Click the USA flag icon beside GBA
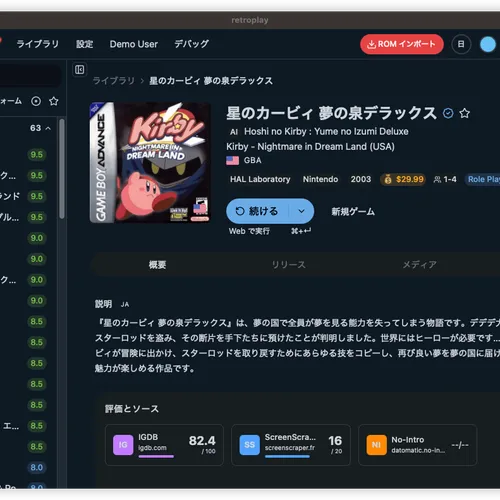500x500 pixels. click(x=232, y=161)
